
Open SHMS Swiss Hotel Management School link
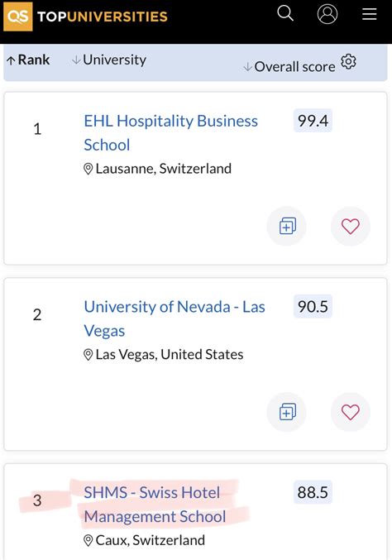(x=155, y=505)
